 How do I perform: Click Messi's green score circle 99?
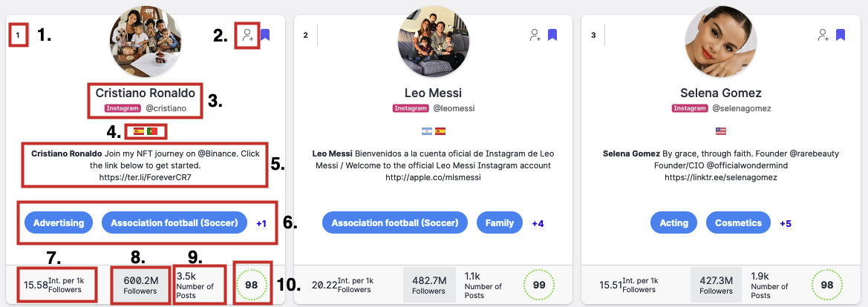[540, 285]
